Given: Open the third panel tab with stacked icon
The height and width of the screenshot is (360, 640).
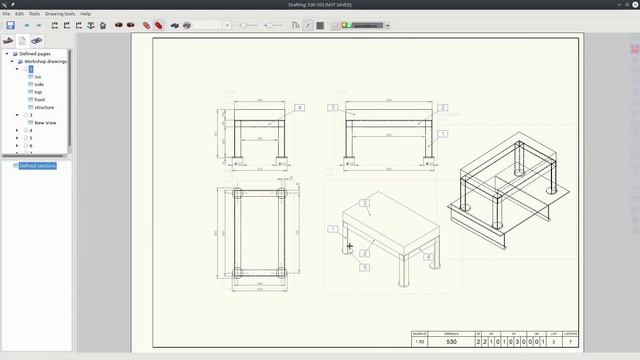Looking at the screenshot, I should point(37,40).
